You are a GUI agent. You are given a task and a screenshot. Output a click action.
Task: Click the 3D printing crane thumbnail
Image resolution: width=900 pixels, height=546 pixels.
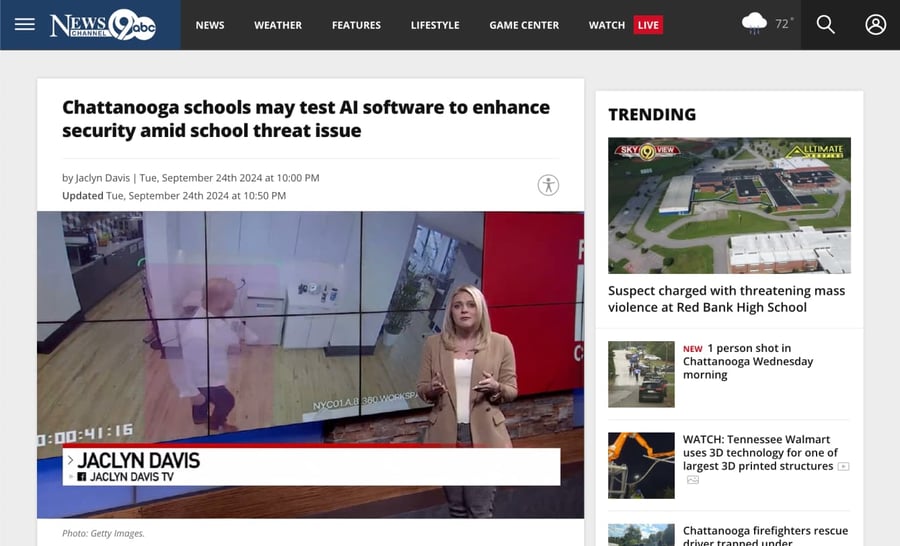(x=641, y=465)
